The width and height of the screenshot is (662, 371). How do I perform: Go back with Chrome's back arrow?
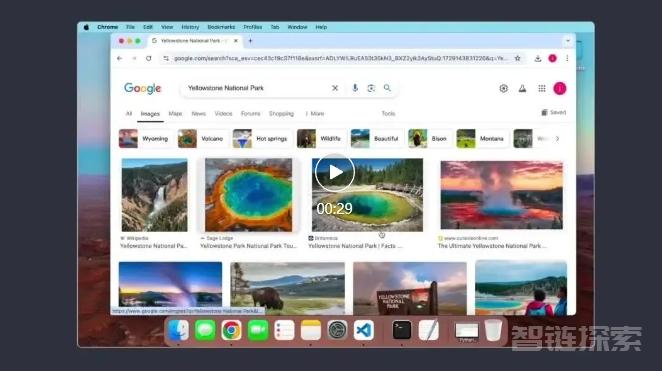tap(119, 58)
